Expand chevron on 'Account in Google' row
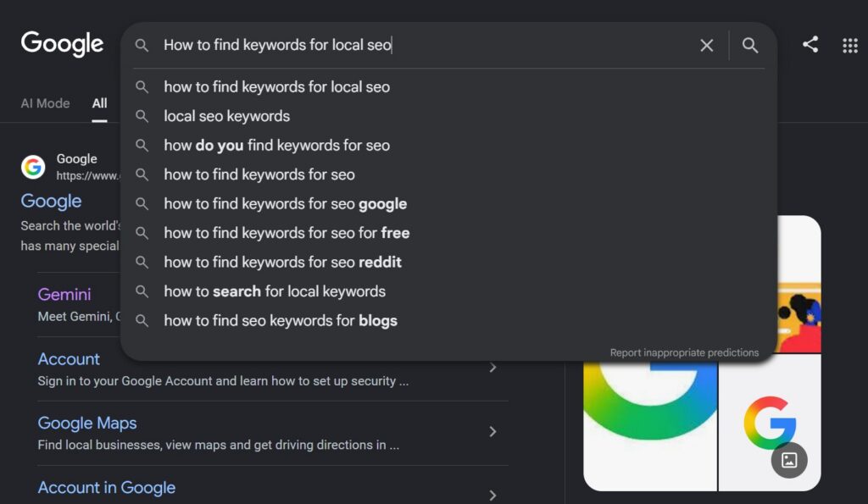Image resolution: width=868 pixels, height=504 pixels. point(492,496)
